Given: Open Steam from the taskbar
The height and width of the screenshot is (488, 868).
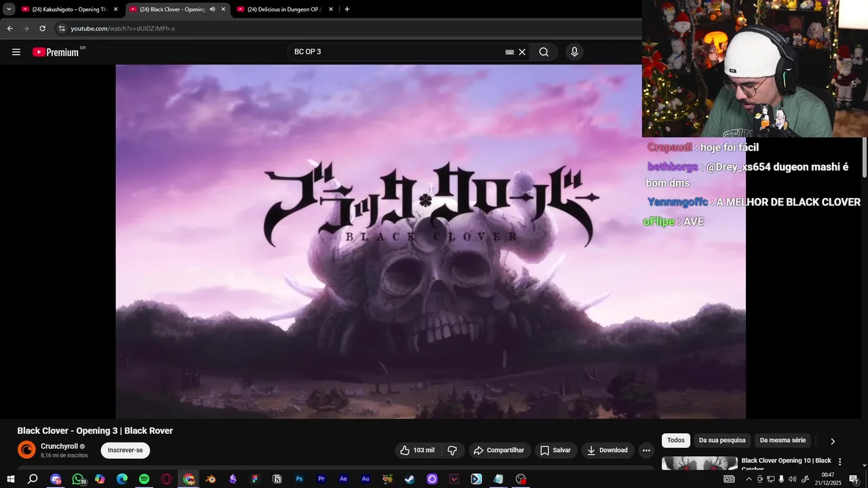Looking at the screenshot, I should tap(410, 479).
